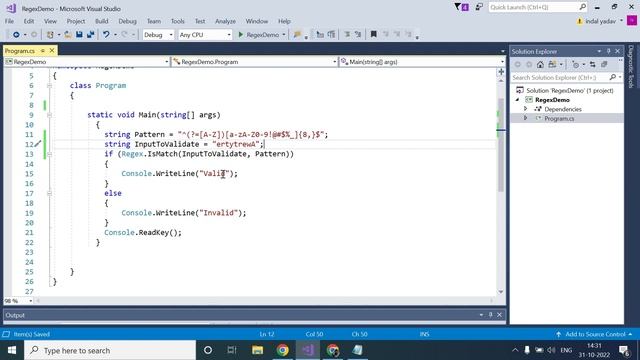Image resolution: width=640 pixels, height=360 pixels.
Task: Click the Solution Explorer folder view switch icon
Action: [552, 64]
